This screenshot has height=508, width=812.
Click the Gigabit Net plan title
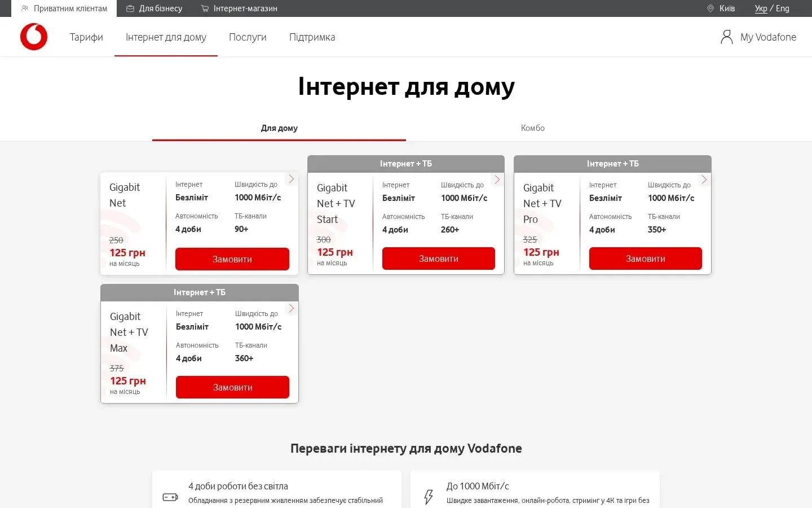click(x=125, y=195)
